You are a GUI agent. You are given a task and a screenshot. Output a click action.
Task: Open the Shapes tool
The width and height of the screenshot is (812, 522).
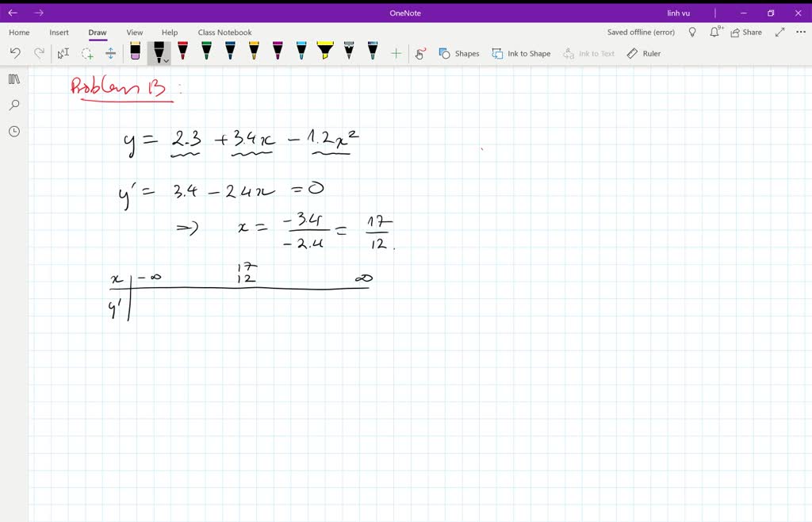(x=462, y=53)
